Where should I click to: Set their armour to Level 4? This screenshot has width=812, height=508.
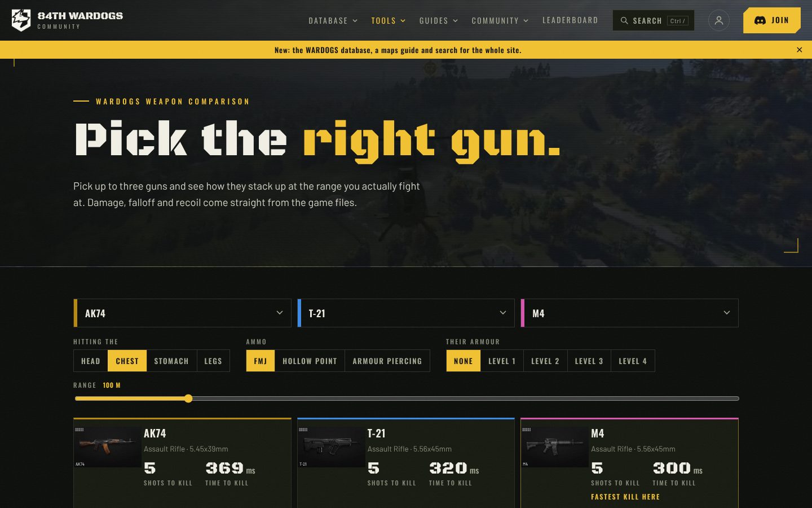(633, 361)
